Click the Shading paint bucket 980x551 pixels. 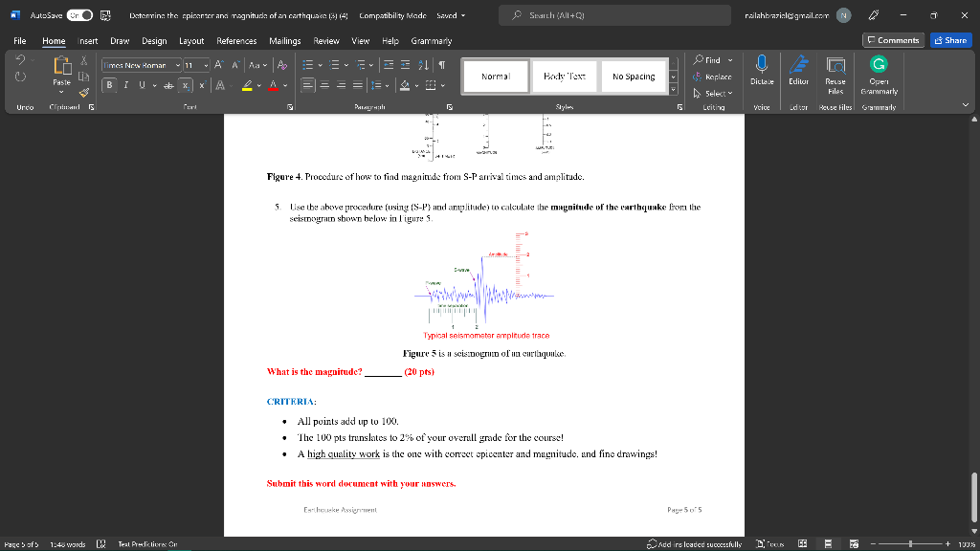[x=405, y=85]
